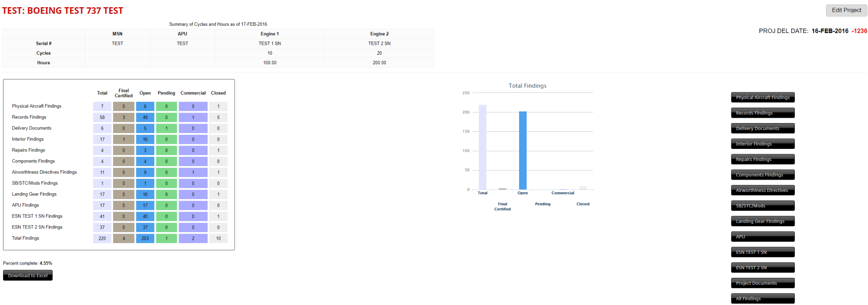Click ESN TEST 2 SN Findings label
The width and height of the screenshot is (868, 305).
[37, 227]
